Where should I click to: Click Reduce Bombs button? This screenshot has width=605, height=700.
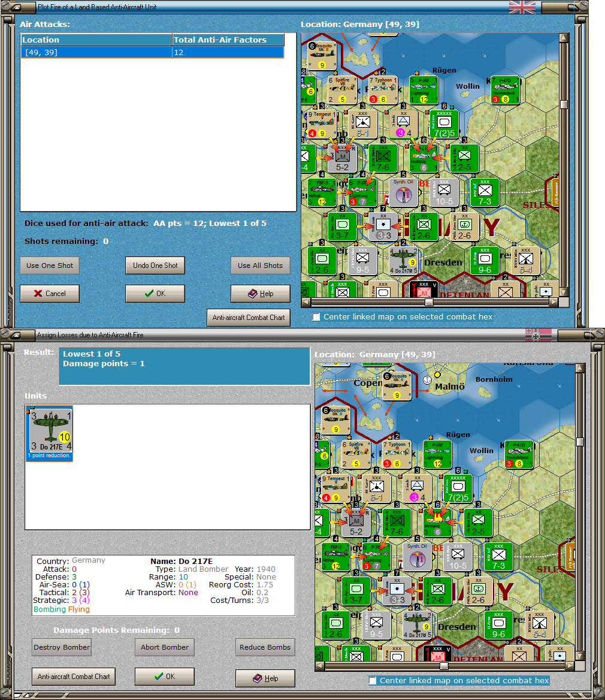click(265, 647)
